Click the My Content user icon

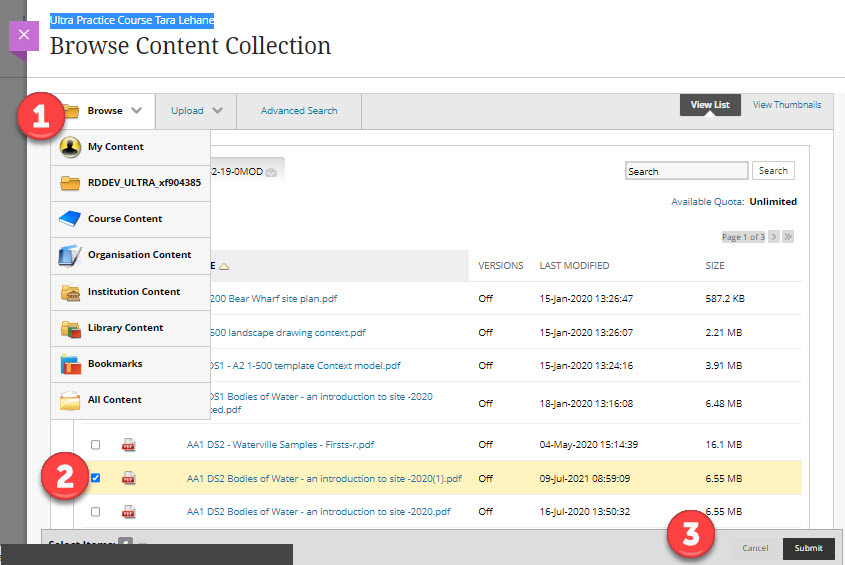tap(70, 147)
